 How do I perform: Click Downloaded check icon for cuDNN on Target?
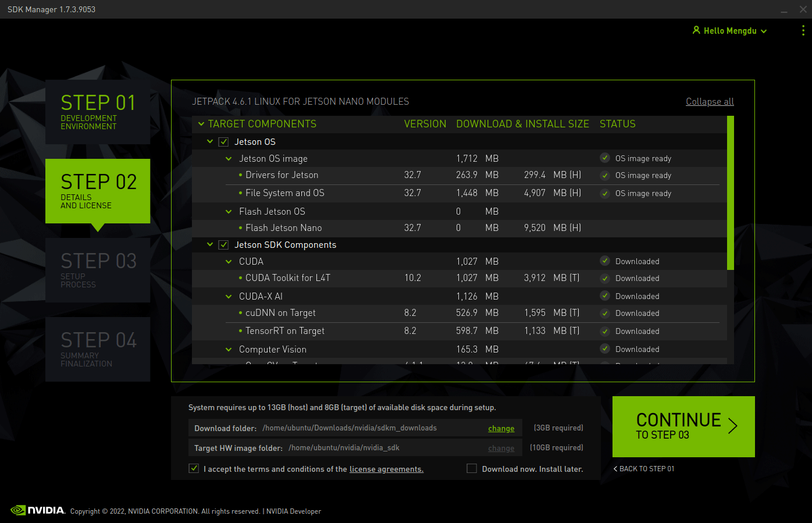(x=605, y=312)
